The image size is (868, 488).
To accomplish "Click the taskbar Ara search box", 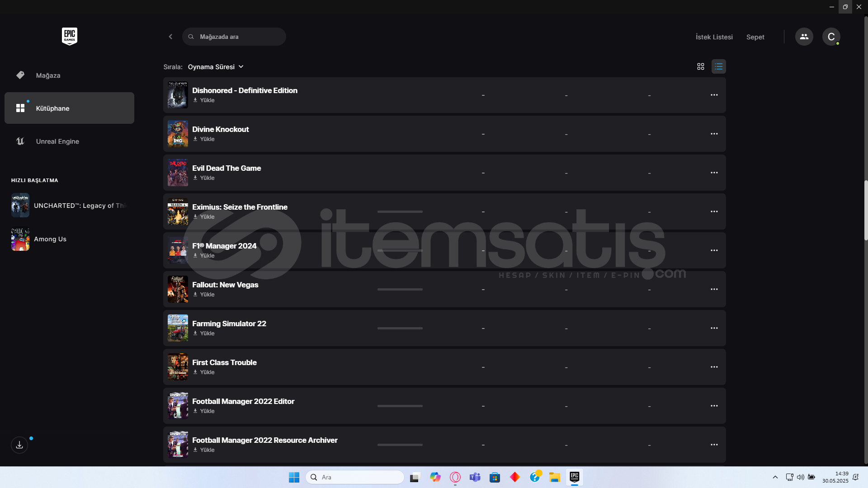I will (x=355, y=477).
